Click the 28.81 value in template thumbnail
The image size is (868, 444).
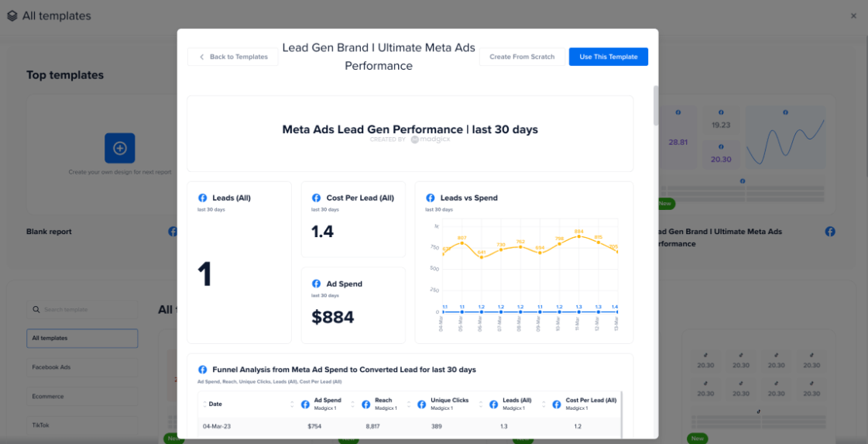coord(678,142)
